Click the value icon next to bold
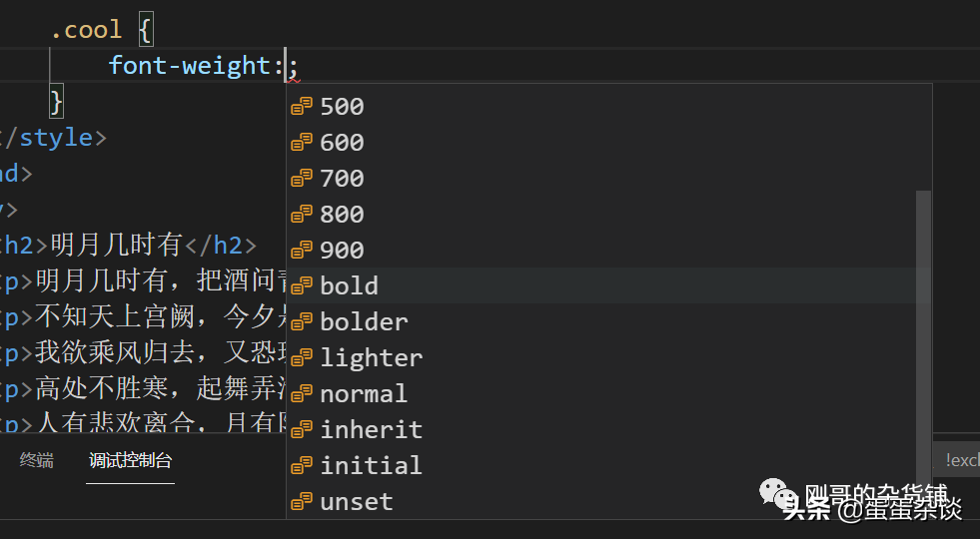The width and height of the screenshot is (980, 539). pyautogui.click(x=302, y=286)
